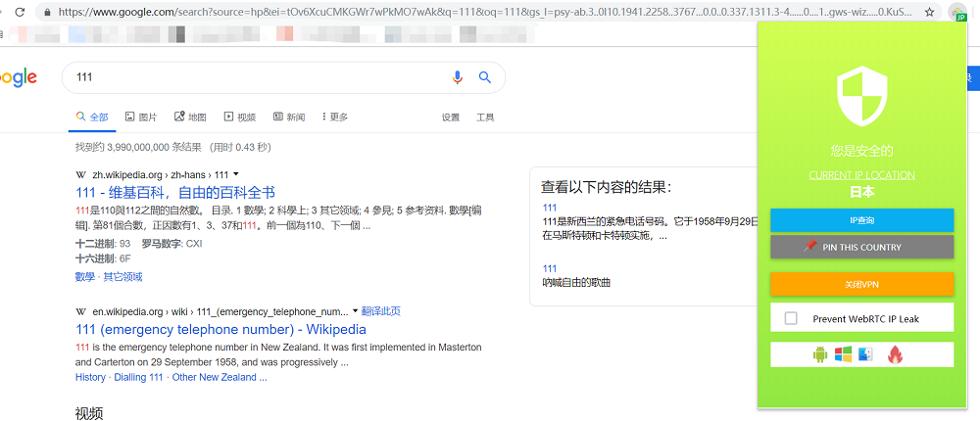
Task: Open Dialling 111 sub-link
Action: 139,377
